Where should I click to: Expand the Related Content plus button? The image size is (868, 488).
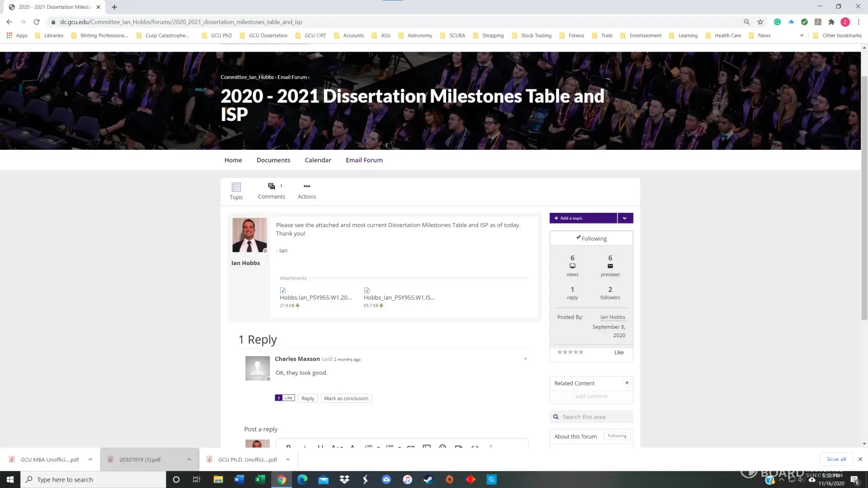coord(627,383)
